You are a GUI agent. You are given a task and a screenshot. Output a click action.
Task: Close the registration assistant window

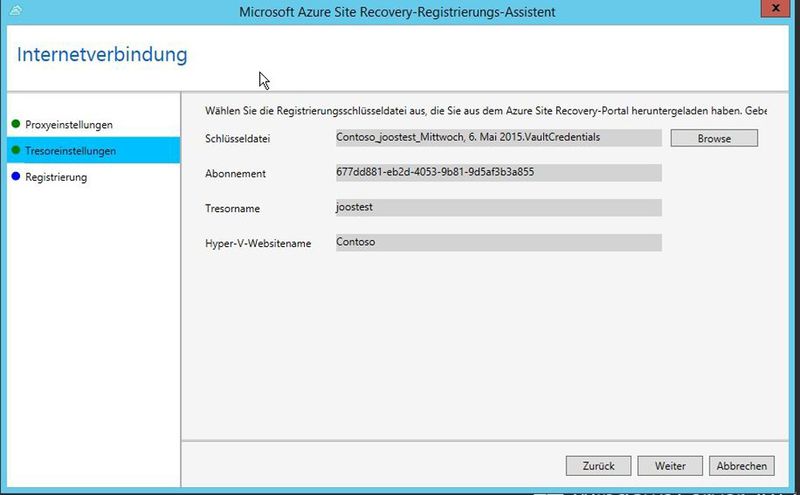(x=775, y=8)
